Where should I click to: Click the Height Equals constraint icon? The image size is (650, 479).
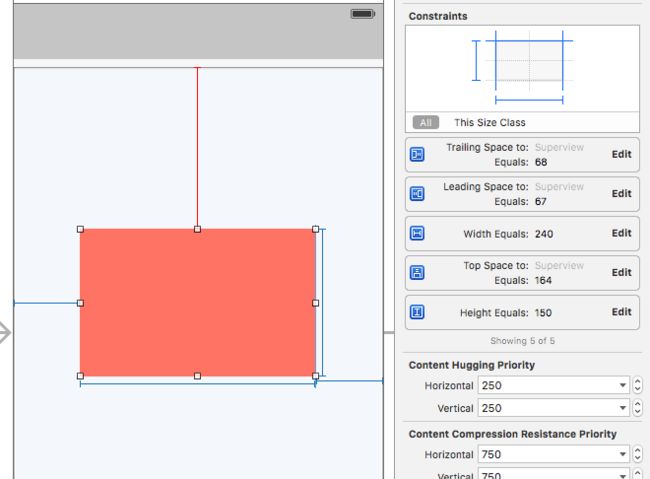coord(417,312)
